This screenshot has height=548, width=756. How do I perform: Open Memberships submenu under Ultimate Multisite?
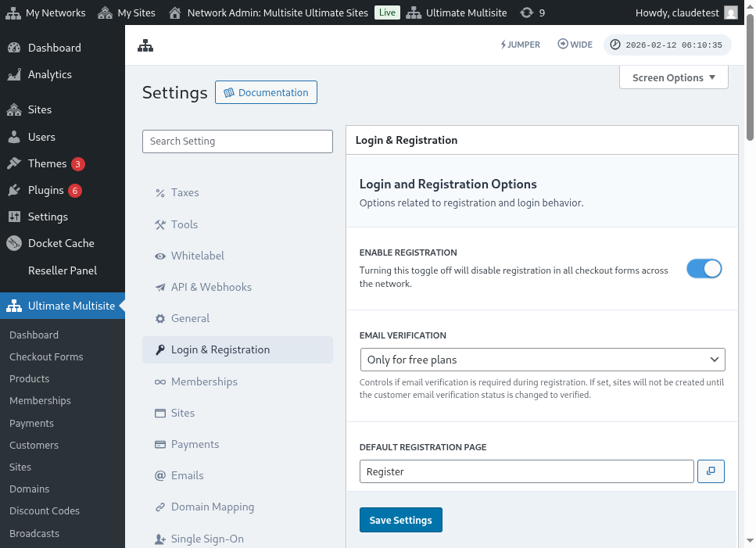tap(40, 401)
